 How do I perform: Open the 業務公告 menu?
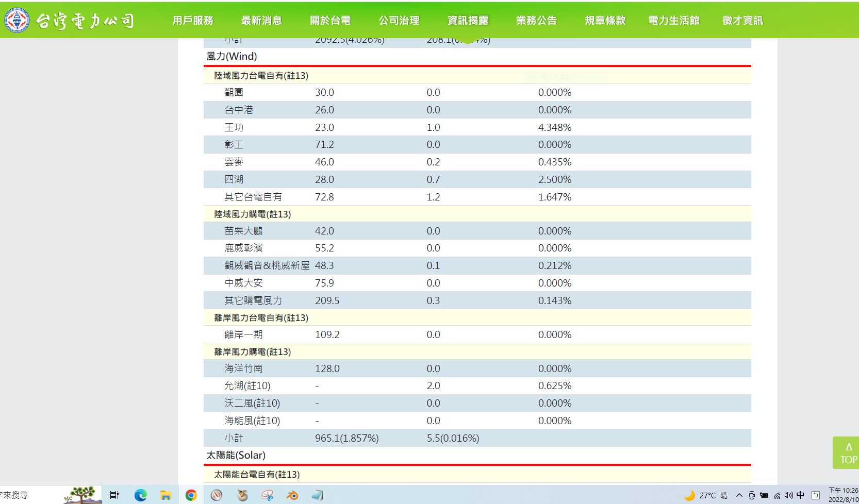click(536, 21)
